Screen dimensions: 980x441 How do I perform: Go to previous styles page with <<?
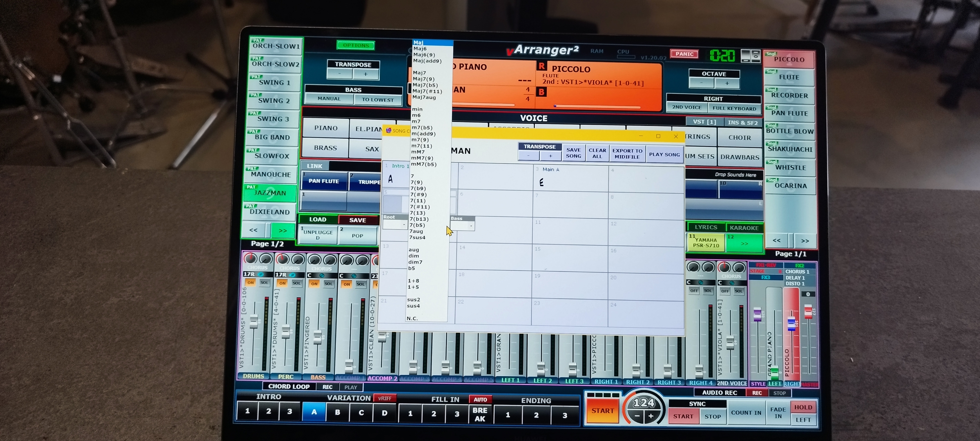click(x=254, y=230)
